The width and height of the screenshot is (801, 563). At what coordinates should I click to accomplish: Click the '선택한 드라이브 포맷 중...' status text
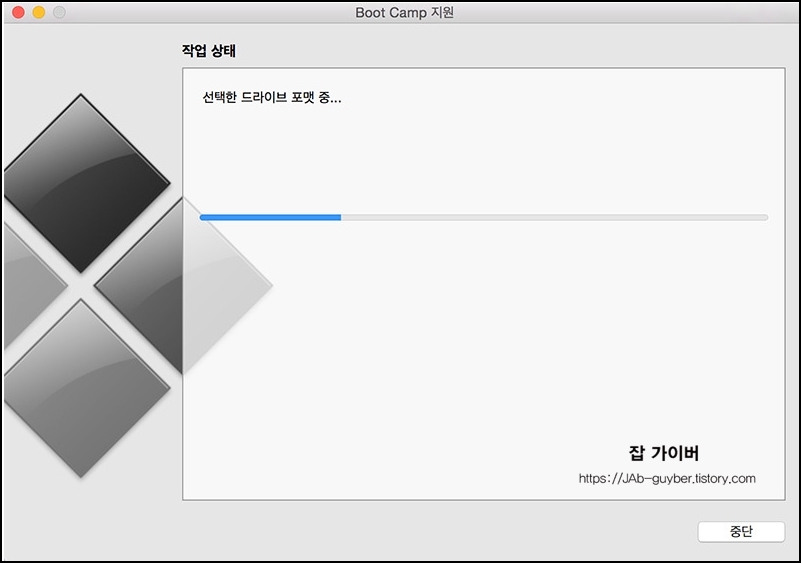pyautogui.click(x=272, y=97)
